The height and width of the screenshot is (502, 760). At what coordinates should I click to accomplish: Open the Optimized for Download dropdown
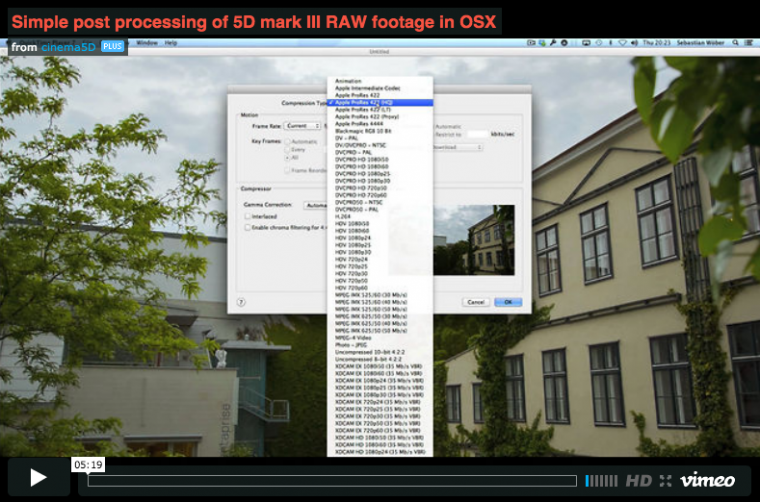(x=458, y=147)
